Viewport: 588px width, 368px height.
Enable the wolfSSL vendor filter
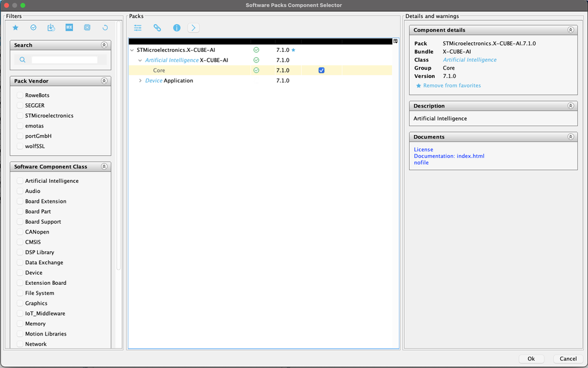(x=20, y=146)
